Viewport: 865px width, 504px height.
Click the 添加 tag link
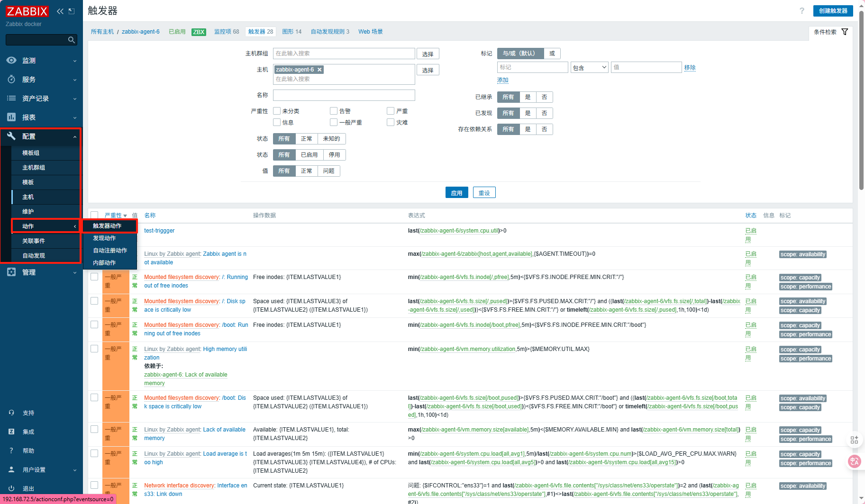502,80
